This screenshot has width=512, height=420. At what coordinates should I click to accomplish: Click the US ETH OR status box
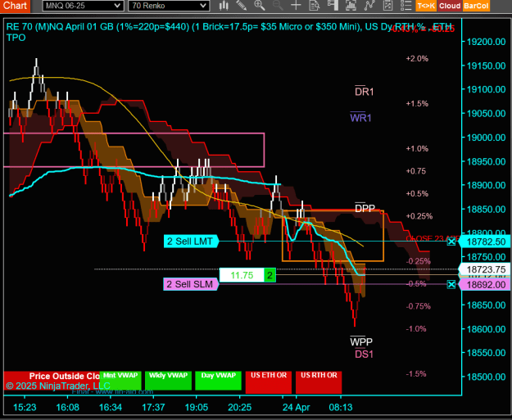click(269, 382)
